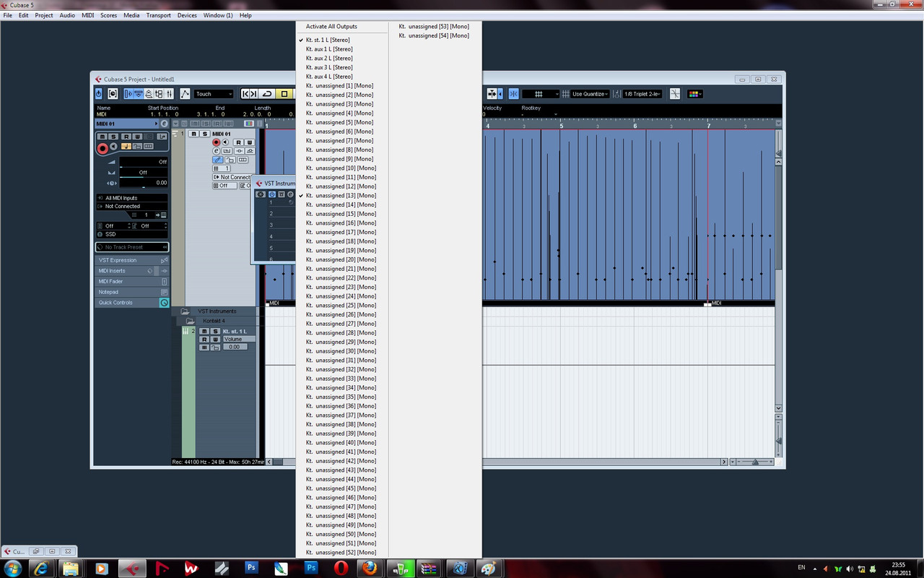This screenshot has width=924, height=578.
Task: Open the Use Quantize grid dropdown
Action: pos(590,94)
